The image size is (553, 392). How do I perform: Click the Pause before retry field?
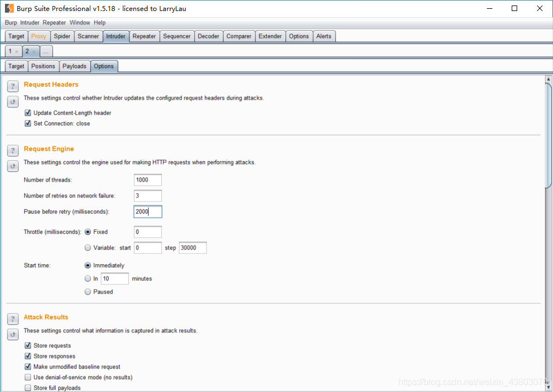[x=148, y=211]
